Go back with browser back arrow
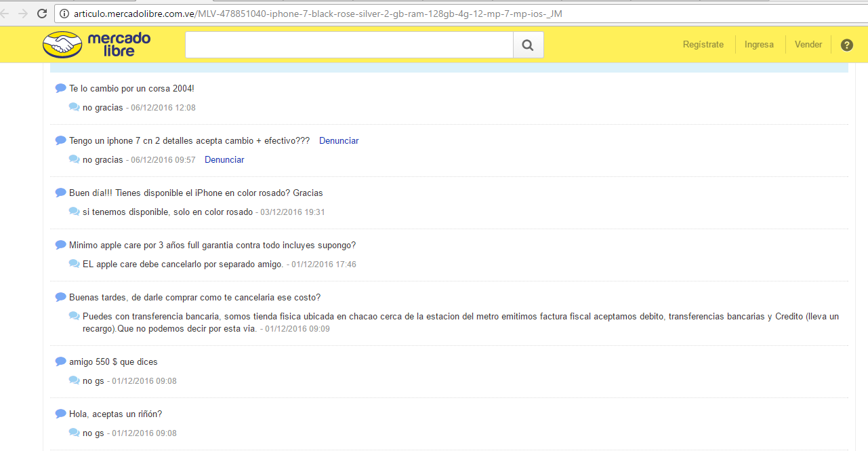This screenshot has height=451, width=868. point(5,14)
